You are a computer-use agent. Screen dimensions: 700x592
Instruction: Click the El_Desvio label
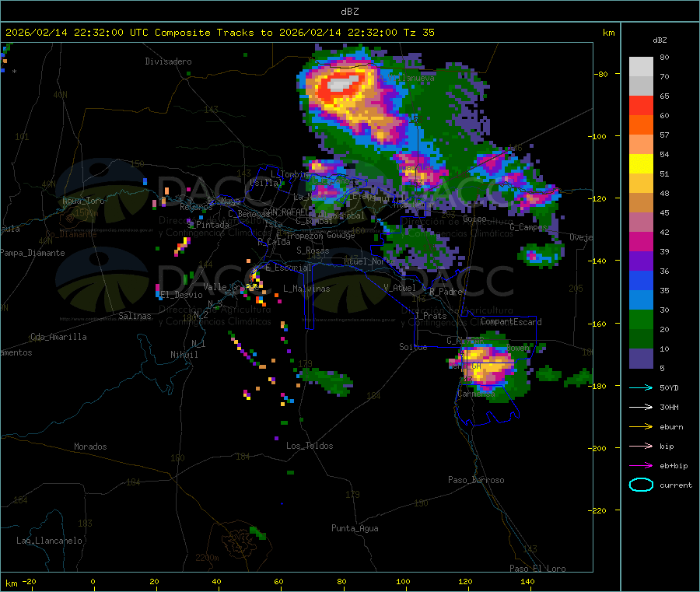[181, 295]
